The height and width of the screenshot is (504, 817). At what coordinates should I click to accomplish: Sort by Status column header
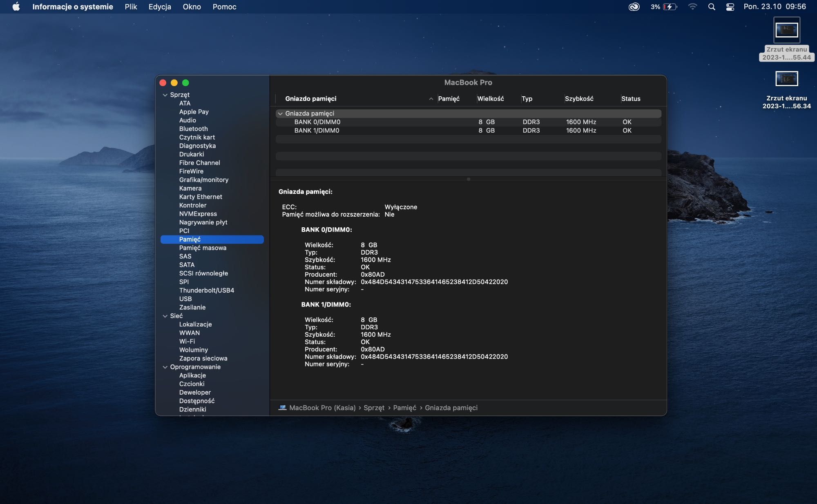coord(631,99)
